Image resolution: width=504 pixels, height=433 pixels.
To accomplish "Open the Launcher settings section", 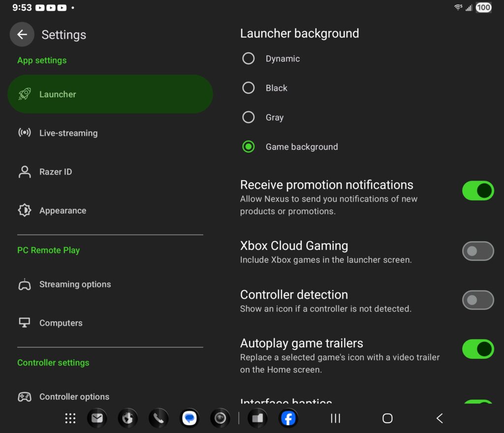I will [x=110, y=94].
